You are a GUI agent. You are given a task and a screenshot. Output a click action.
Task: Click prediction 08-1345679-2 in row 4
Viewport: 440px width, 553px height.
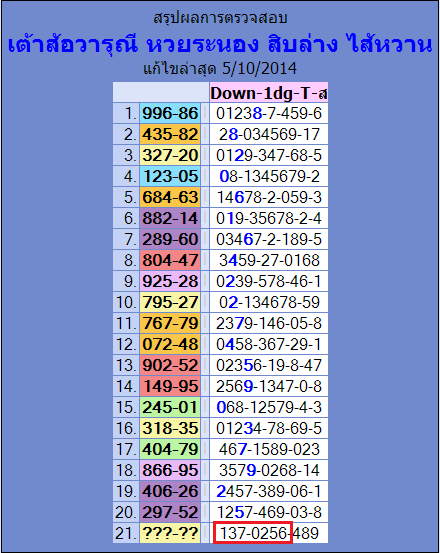coord(269,176)
